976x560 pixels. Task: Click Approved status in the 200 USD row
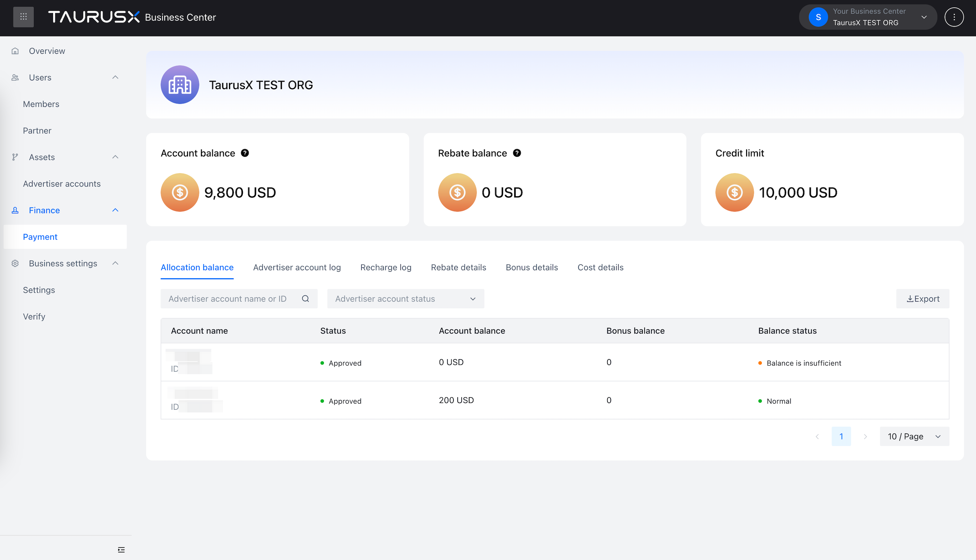click(x=341, y=401)
